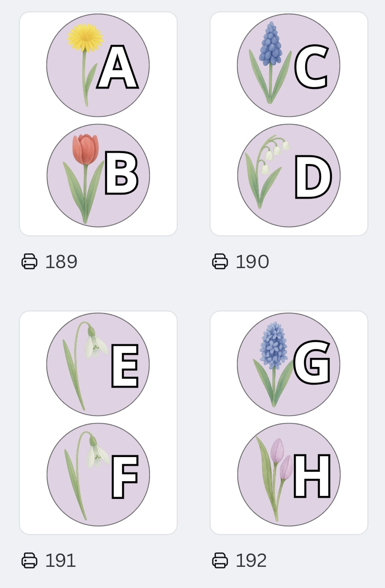This screenshot has height=588, width=385.
Task: Select the blue hyacinth letter G sticker
Action: [289, 364]
